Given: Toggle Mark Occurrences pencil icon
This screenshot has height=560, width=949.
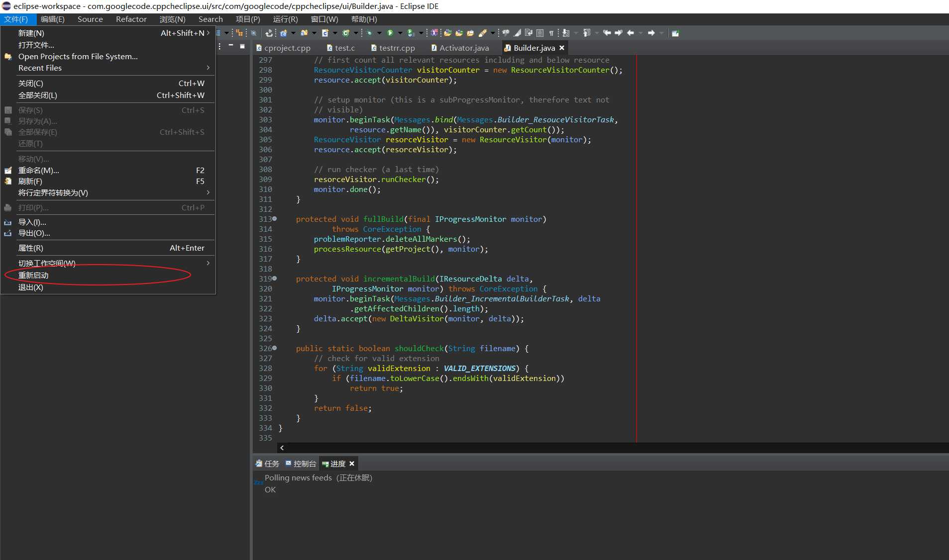Looking at the screenshot, I should (517, 33).
